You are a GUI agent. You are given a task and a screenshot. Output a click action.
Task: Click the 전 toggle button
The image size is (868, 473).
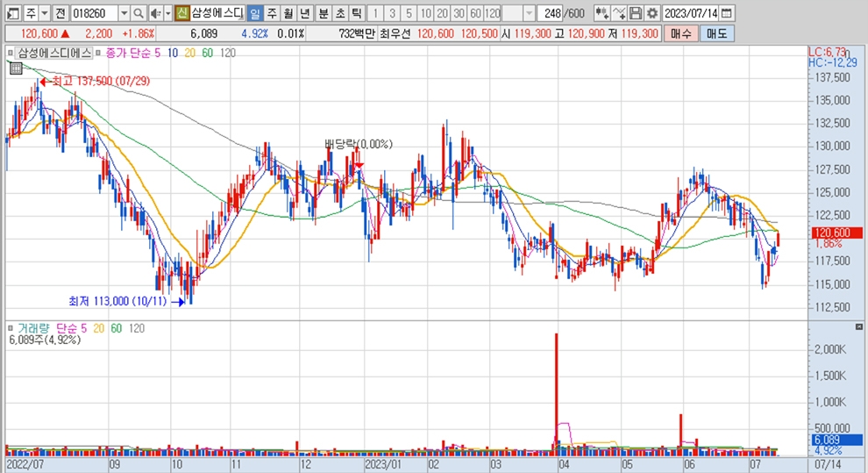click(60, 13)
